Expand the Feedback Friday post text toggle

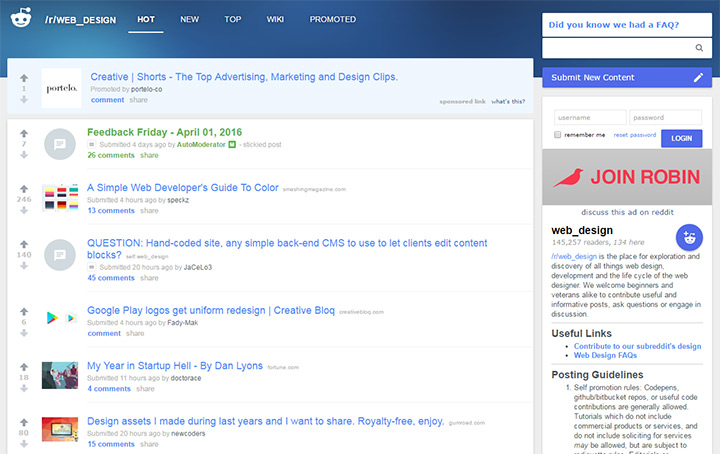(91, 145)
